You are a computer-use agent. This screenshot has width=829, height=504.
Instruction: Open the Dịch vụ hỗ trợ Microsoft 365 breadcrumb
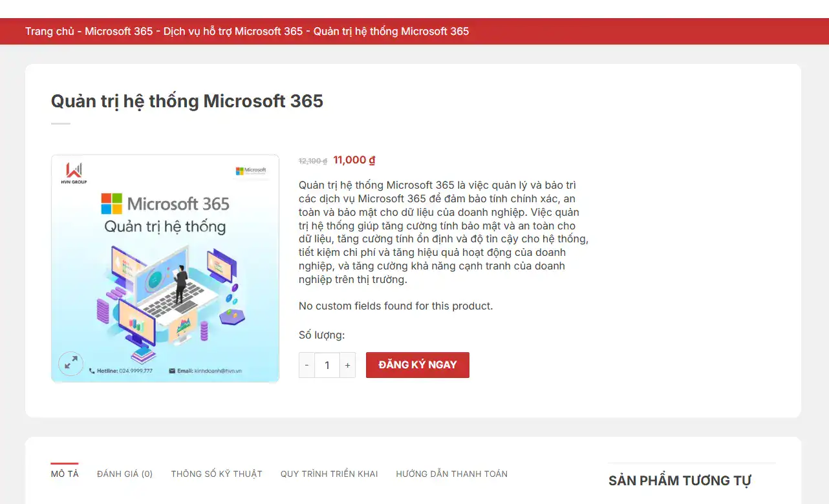(x=233, y=31)
